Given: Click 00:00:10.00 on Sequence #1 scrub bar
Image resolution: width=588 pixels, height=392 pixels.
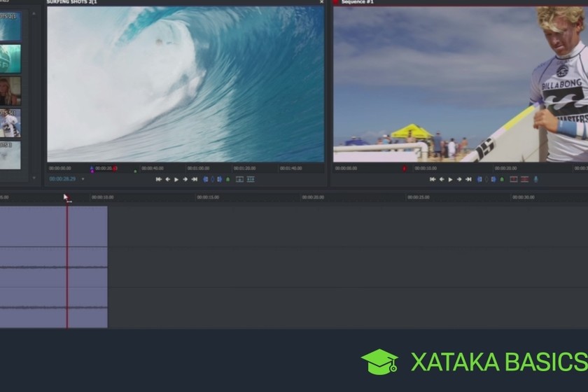Looking at the screenshot, I should (426, 169).
